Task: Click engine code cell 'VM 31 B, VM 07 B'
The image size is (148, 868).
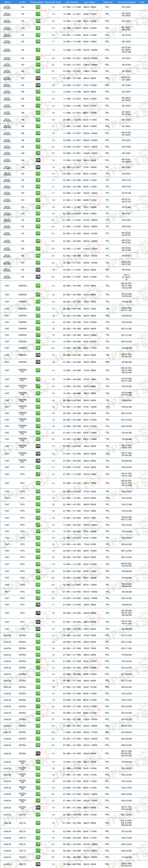Action: coord(127,277)
